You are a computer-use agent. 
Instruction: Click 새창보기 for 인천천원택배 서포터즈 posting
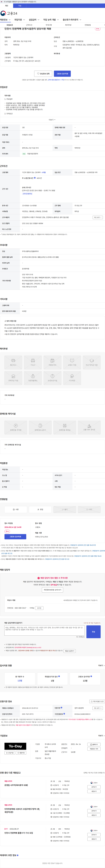[x=94, y=815]
